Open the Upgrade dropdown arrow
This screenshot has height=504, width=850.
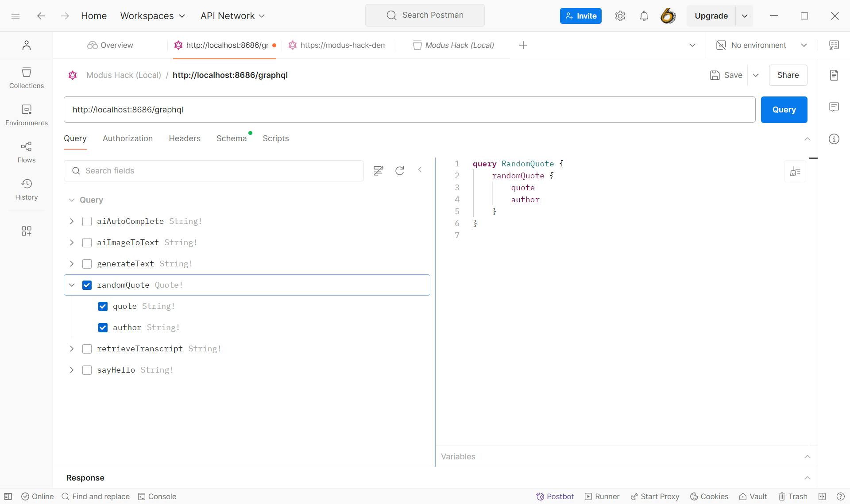745,16
